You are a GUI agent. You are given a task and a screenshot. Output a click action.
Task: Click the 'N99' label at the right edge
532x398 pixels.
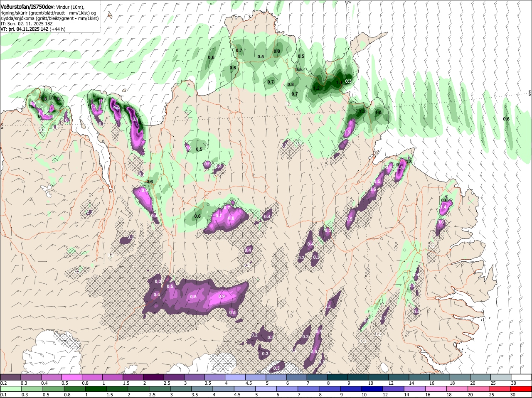coord(530,93)
